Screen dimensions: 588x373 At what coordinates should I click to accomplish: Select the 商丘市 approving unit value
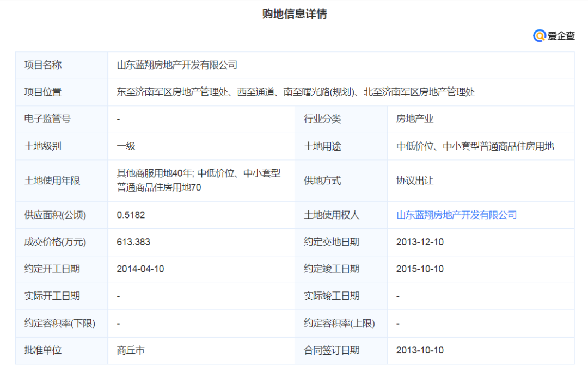coord(131,351)
